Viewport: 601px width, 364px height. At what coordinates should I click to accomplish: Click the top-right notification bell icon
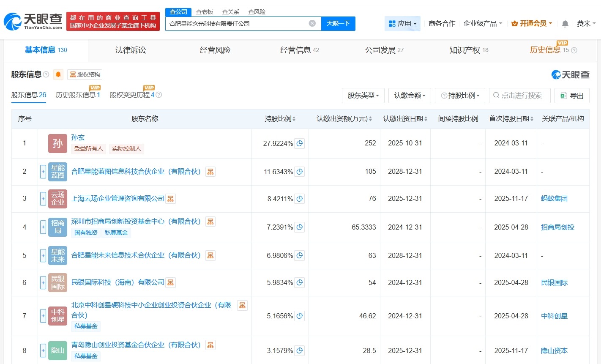coord(565,24)
